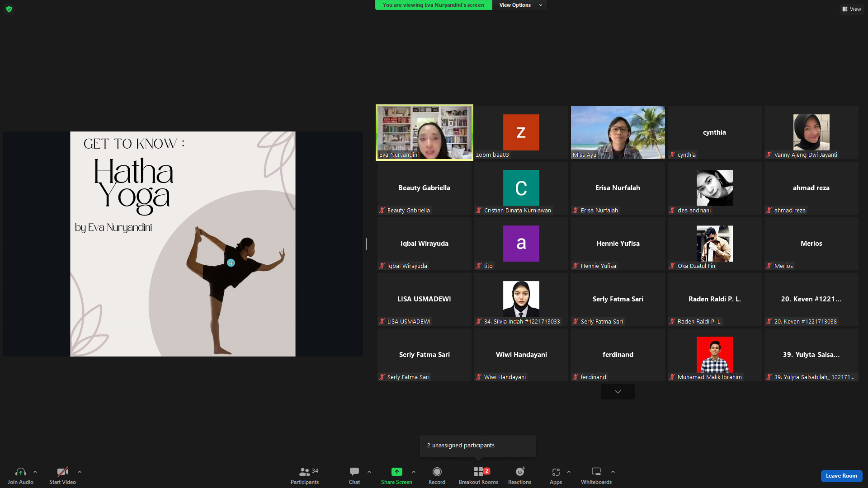Expand options arrow beside Whiteboards
This screenshot has height=488, width=868.
pos(613,472)
